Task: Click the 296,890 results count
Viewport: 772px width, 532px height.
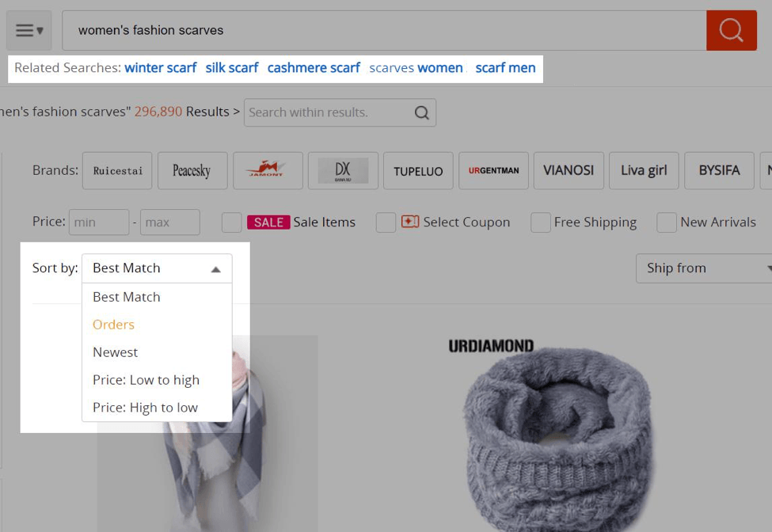Action: (158, 112)
